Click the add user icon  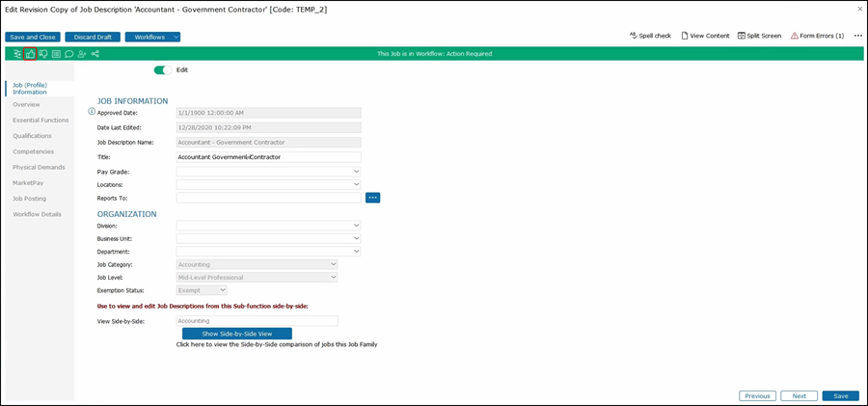(x=82, y=54)
